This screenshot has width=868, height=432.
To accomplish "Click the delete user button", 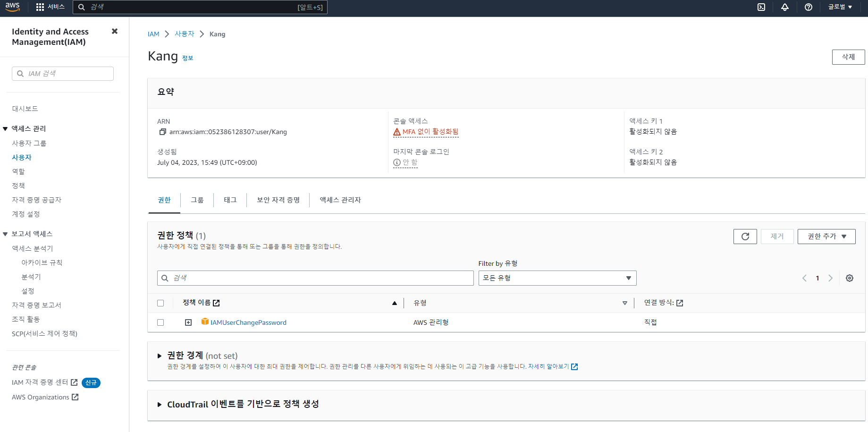I will coord(849,57).
